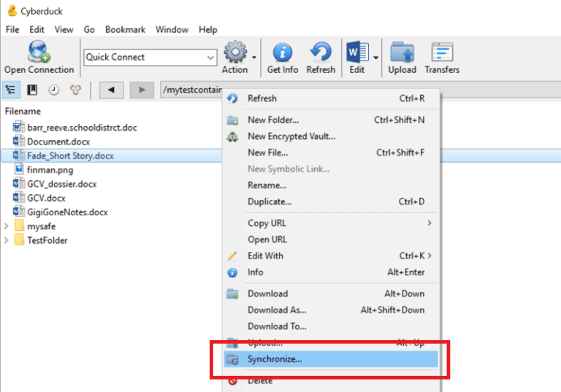Expand the Copy URL submenu arrow
This screenshot has width=561, height=392.
(430, 223)
